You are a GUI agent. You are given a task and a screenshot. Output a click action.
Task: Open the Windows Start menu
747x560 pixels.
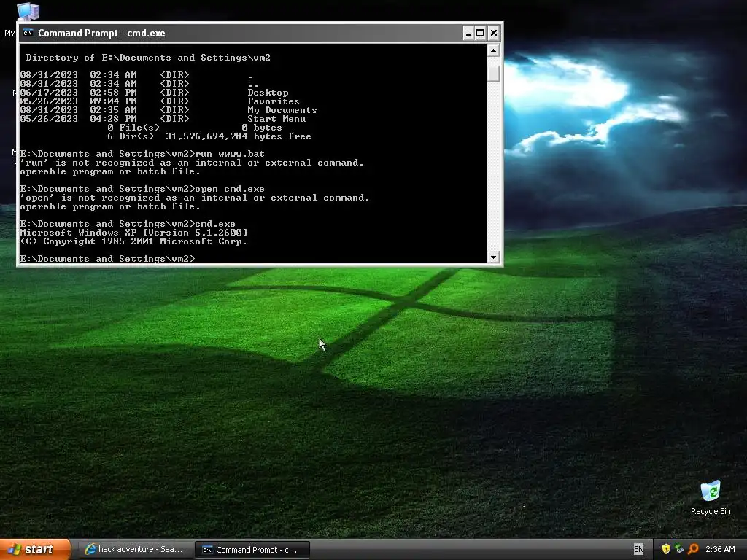[x=35, y=549]
